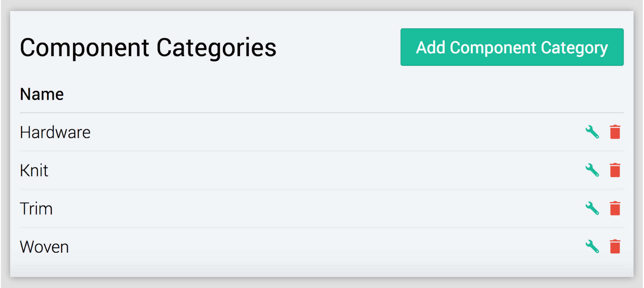Click the blank middle of the Knit row
This screenshot has width=644, height=288.
320,171
